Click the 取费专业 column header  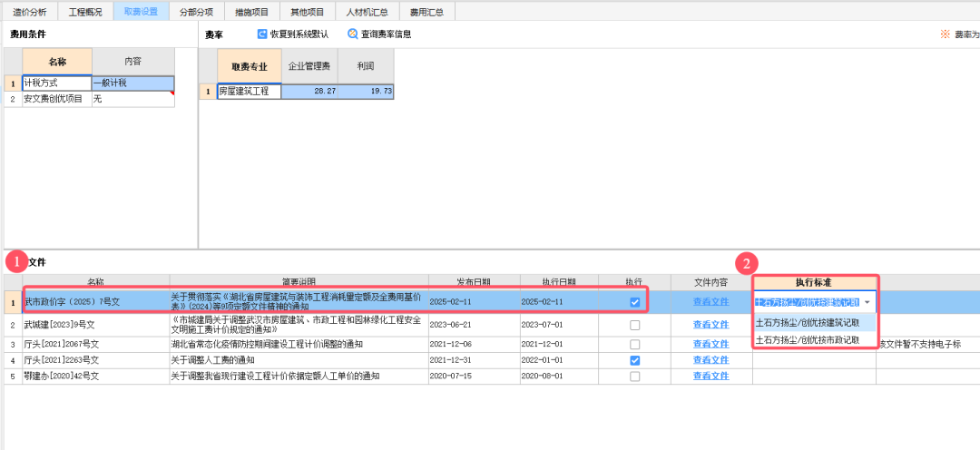click(250, 66)
